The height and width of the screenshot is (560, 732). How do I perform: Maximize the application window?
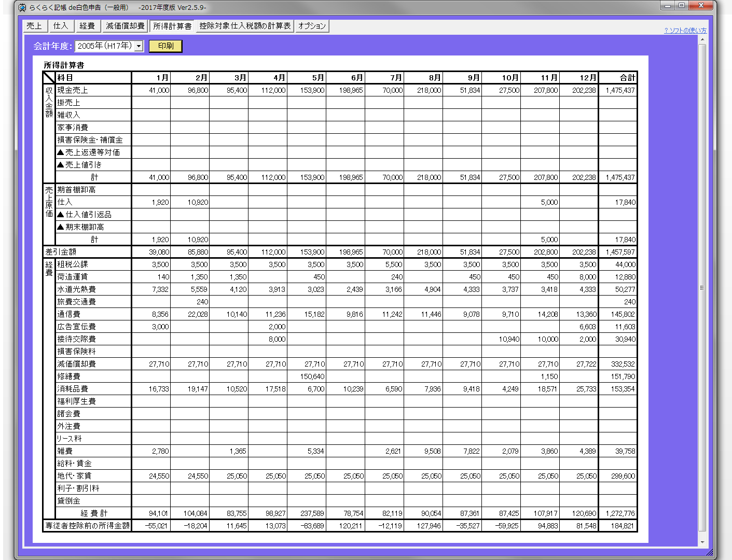pos(682,6)
